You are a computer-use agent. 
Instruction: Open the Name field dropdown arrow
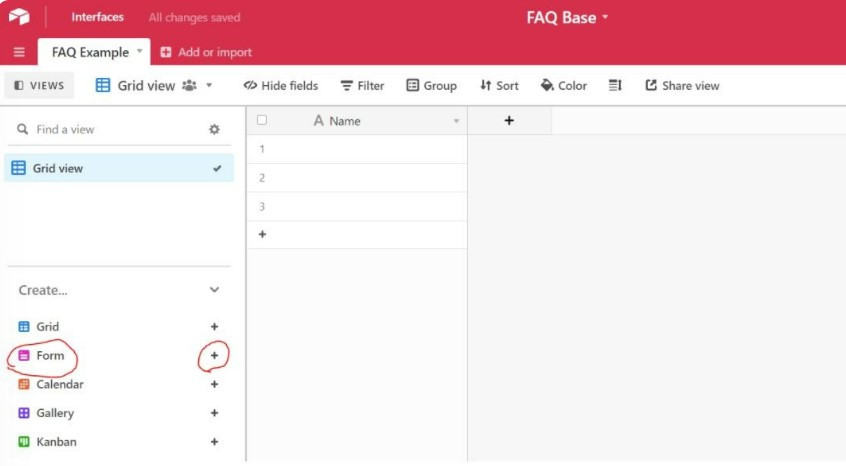point(456,121)
